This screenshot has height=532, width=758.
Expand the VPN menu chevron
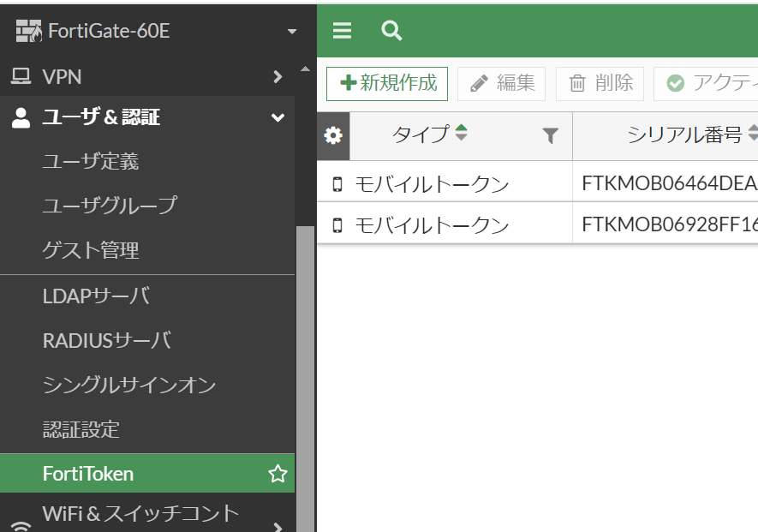pos(278,76)
